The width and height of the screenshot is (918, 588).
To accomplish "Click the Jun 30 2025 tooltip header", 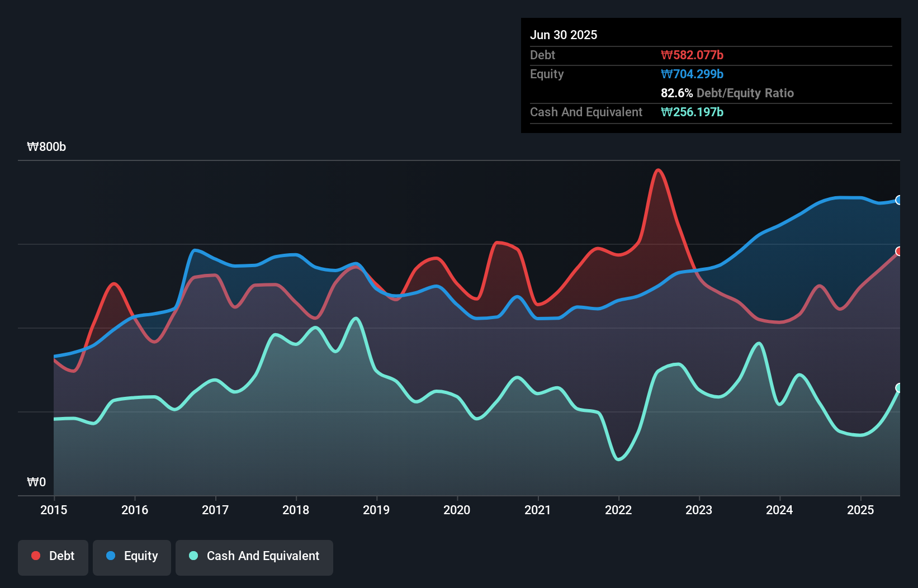I will [564, 35].
